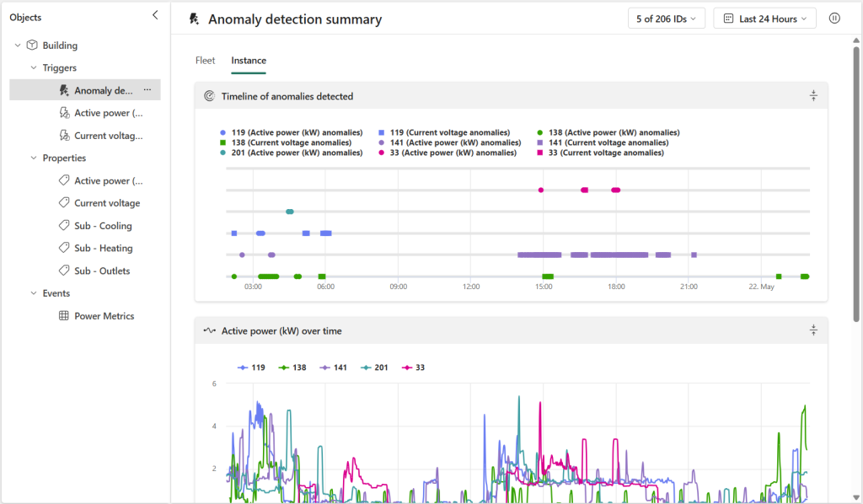Collapse the Triggers tree section
Viewport: 863px width, 504px height.
point(34,67)
